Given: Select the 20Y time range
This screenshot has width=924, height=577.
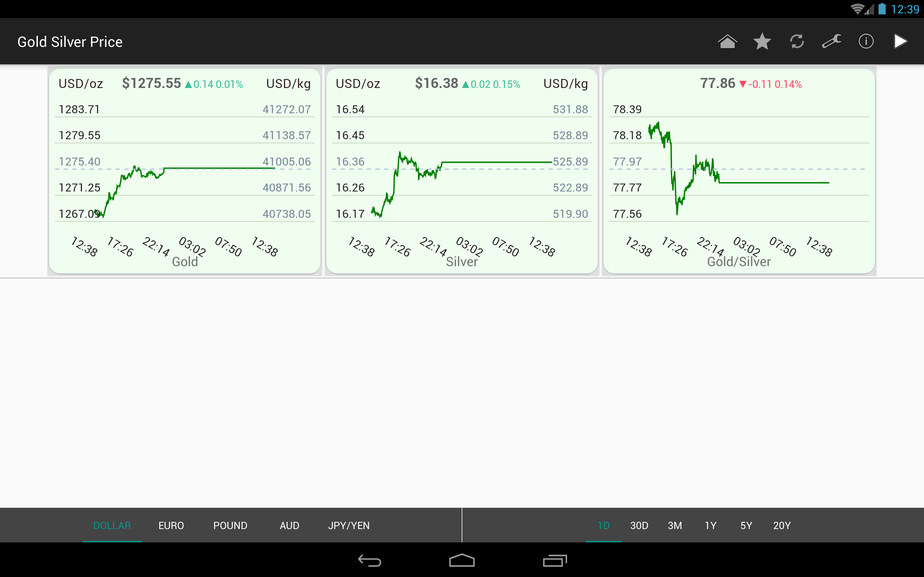Looking at the screenshot, I should (781, 525).
